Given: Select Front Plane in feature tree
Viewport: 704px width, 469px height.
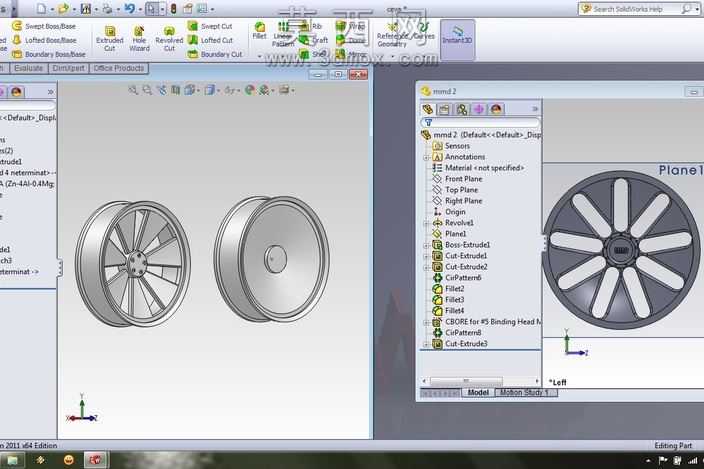Looking at the screenshot, I should (457, 179).
